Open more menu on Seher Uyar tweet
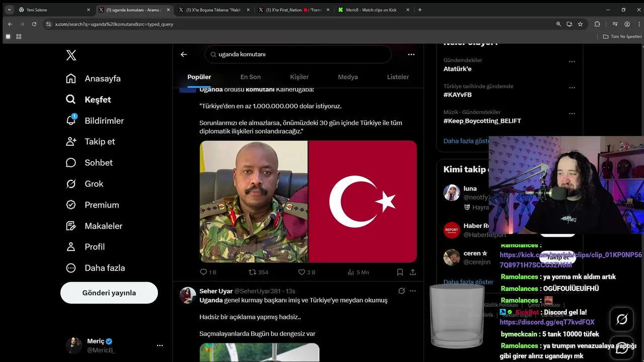Viewport: 644px width, 362px height. [x=413, y=291]
